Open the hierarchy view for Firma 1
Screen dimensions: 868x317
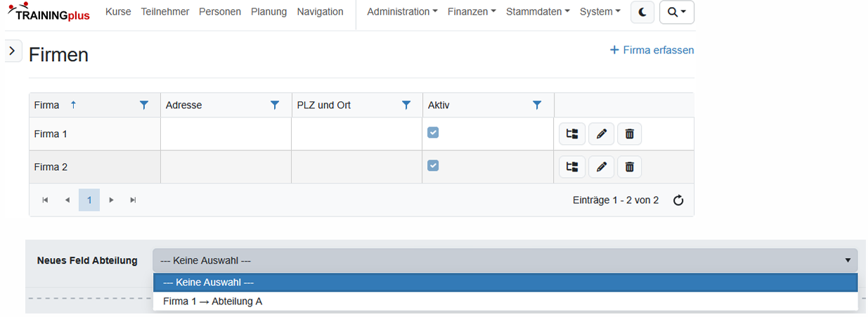572,134
